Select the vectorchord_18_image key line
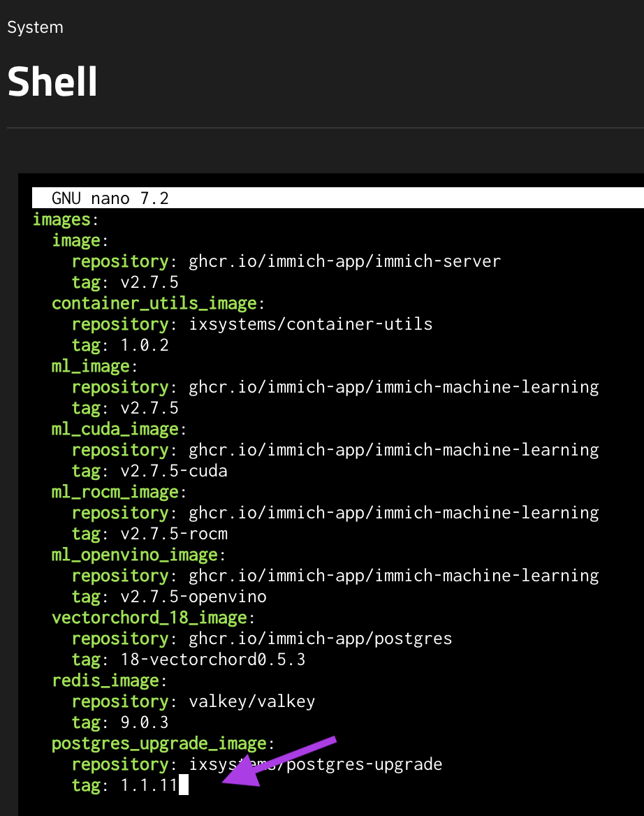 click(x=149, y=618)
